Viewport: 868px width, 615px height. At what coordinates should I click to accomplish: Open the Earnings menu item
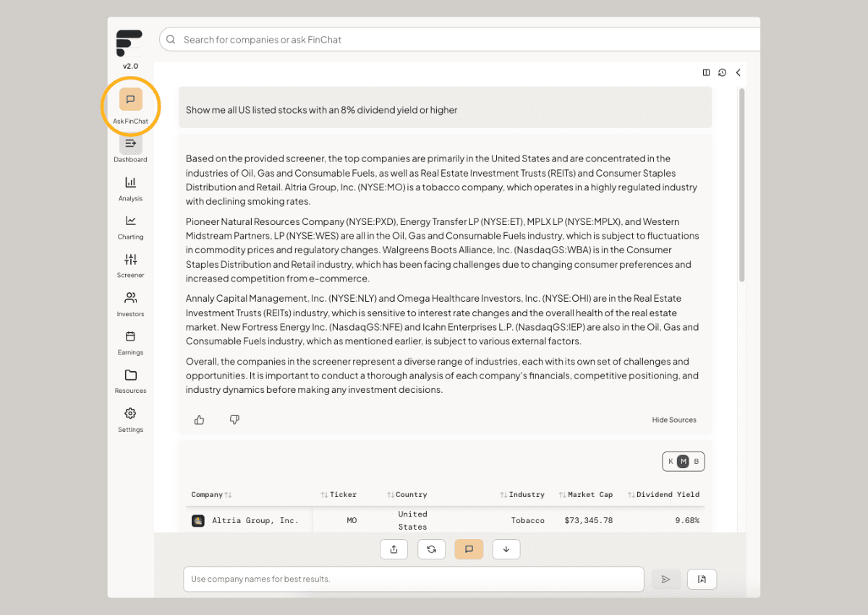point(130,342)
